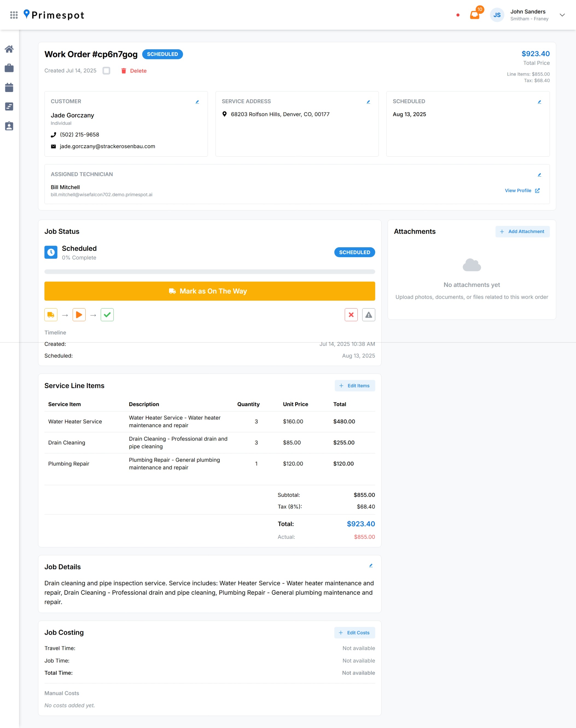576x728 pixels.
Task: Click the Add Attachment button
Action: [x=522, y=232]
